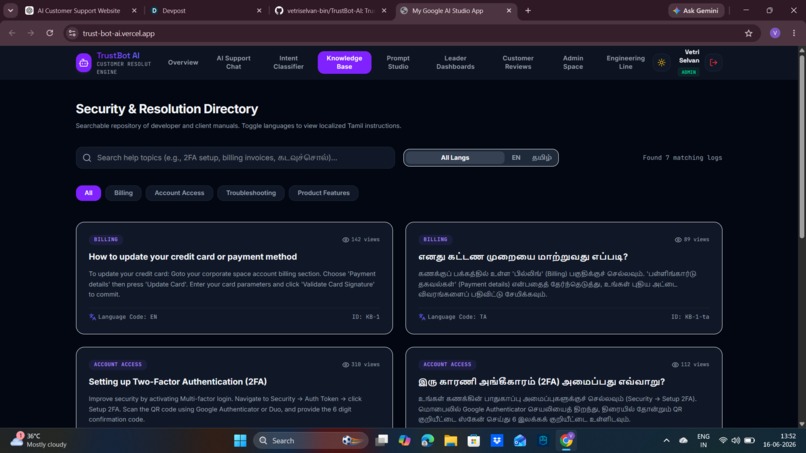Open a new browser tab with plus
This screenshot has height=453, width=806.
point(528,10)
